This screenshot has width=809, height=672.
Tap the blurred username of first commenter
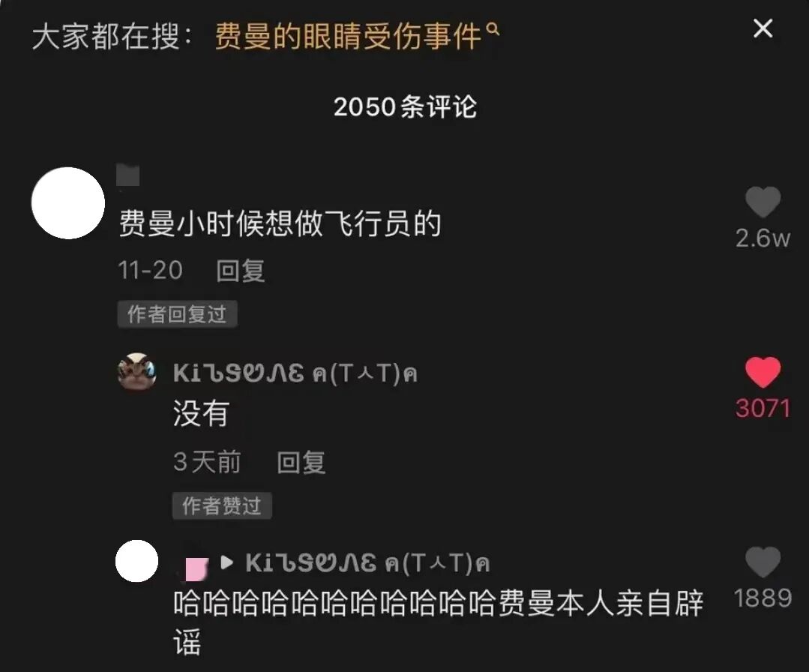(x=128, y=175)
